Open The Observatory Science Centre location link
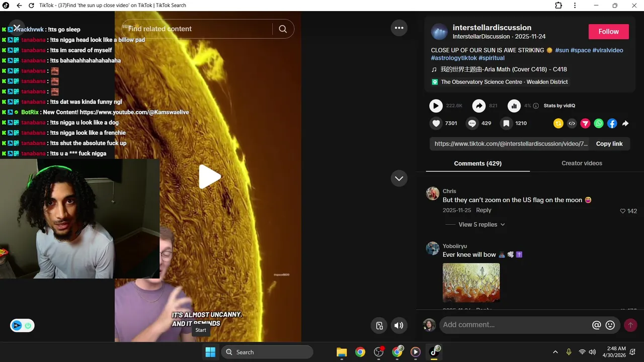 pyautogui.click(x=504, y=82)
